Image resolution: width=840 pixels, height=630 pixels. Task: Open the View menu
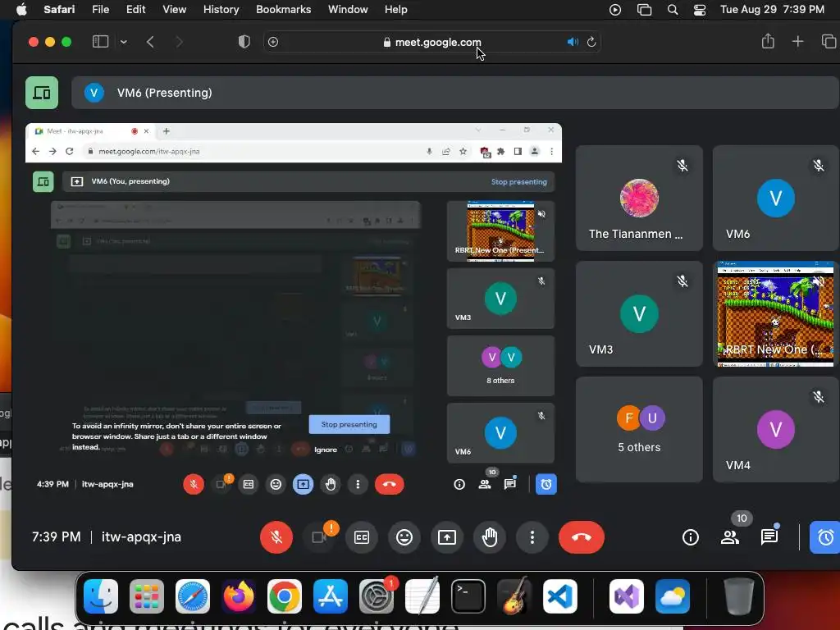coord(174,10)
